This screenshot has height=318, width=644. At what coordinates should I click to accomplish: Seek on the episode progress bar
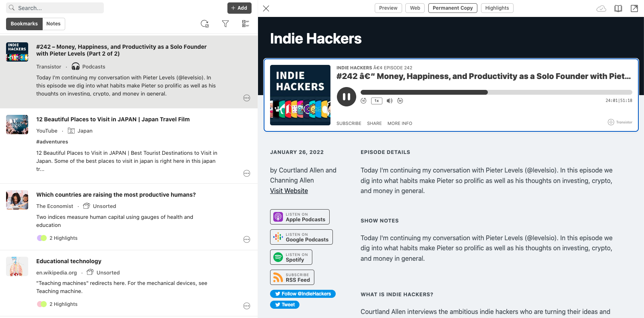point(496,92)
